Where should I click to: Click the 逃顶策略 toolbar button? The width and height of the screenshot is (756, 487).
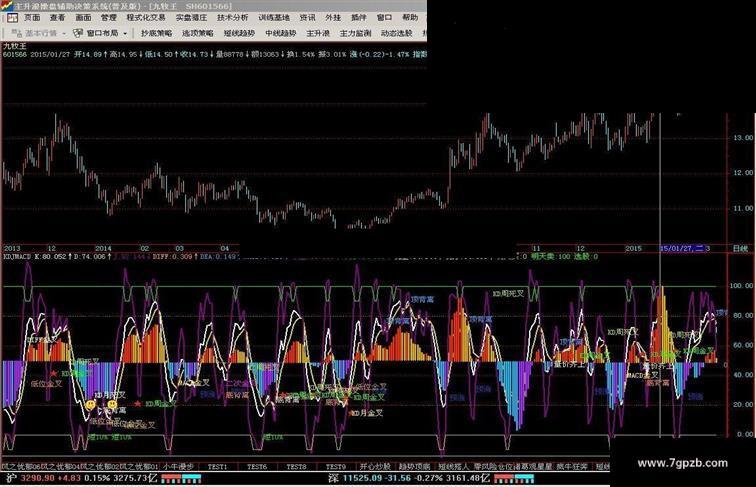click(x=198, y=33)
